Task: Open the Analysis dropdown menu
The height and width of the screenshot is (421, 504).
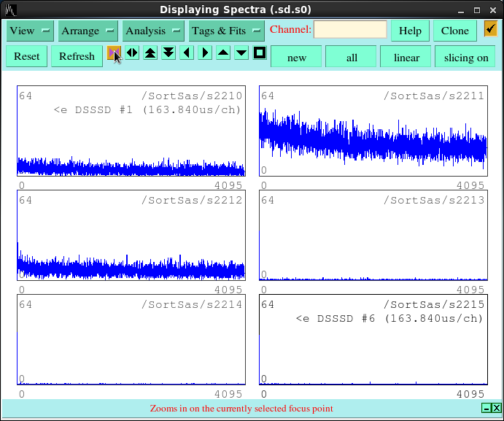Action: (x=153, y=31)
